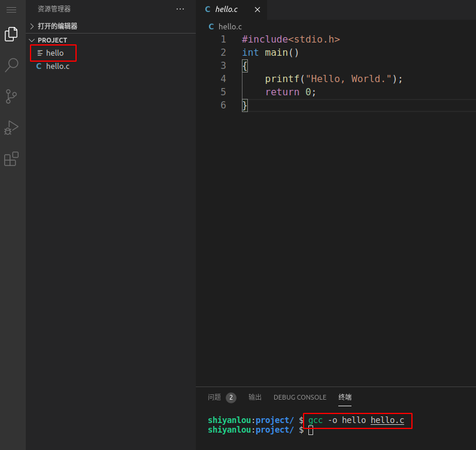The image size is (476, 450).
Task: Switch to the 终端 panel tab
Action: [345, 397]
